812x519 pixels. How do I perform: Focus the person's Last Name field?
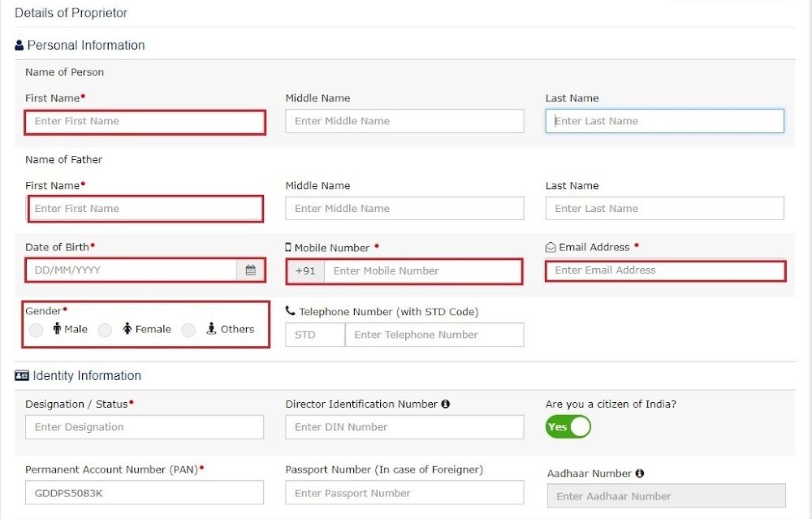pos(665,121)
